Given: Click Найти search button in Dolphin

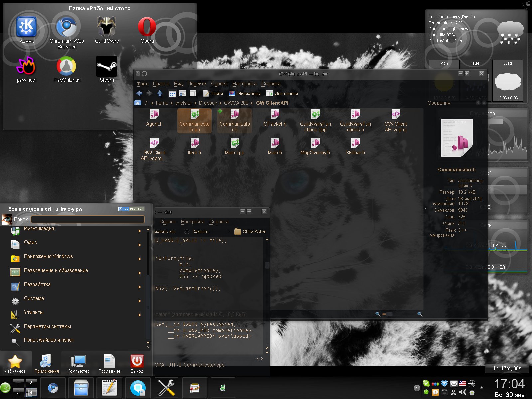Looking at the screenshot, I should tap(213, 93).
